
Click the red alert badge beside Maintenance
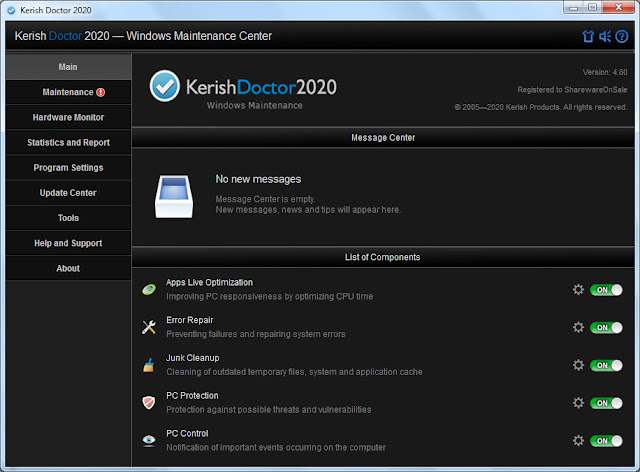coord(100,92)
